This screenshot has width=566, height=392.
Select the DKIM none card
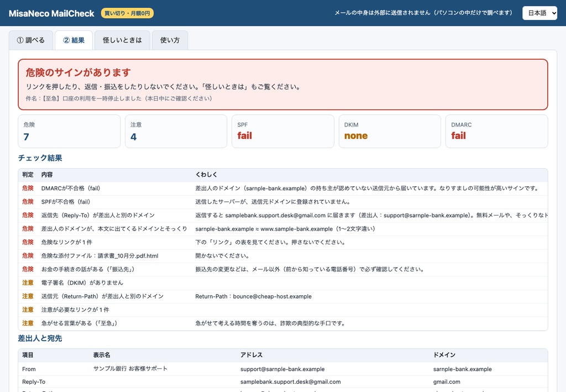(390, 132)
